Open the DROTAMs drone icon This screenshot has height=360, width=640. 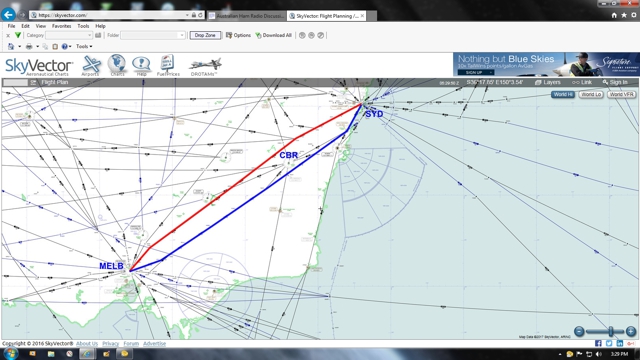click(204, 67)
